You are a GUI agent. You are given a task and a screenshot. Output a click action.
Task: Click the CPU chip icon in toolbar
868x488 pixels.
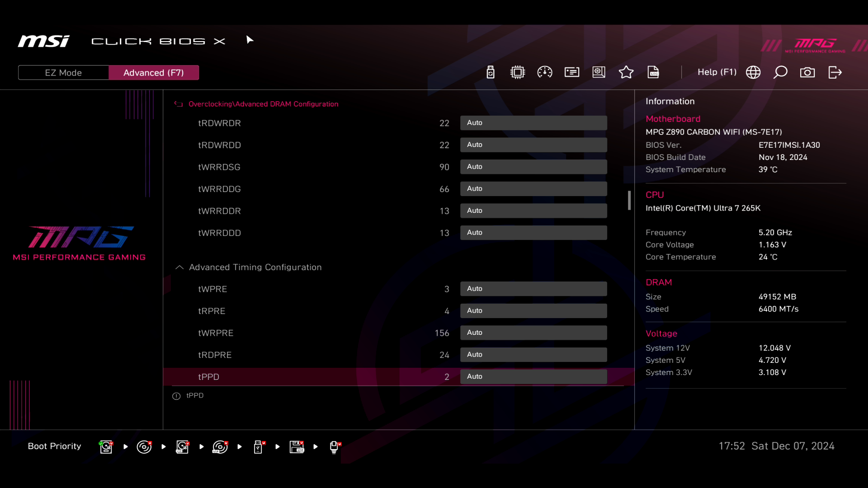click(x=517, y=72)
